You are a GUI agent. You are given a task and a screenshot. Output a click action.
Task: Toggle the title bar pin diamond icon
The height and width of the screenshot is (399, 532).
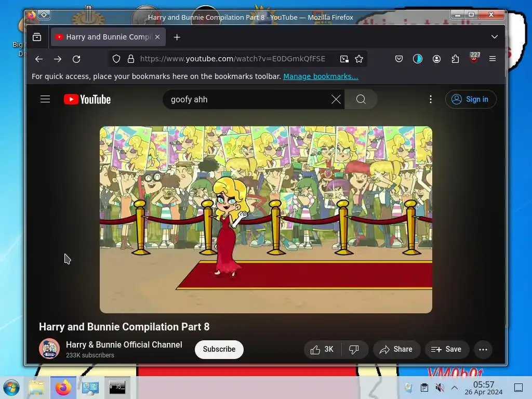pyautogui.click(x=44, y=15)
